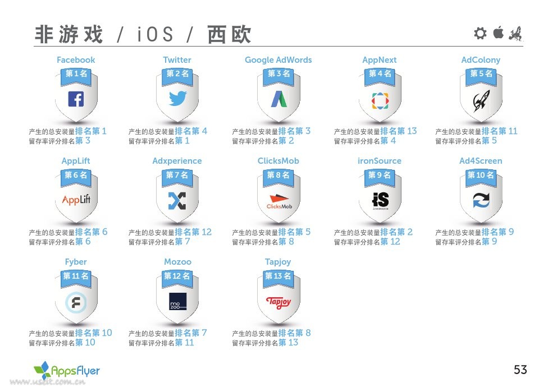Click the ironSource heading text
This screenshot has width=557, height=392.
[x=380, y=161]
